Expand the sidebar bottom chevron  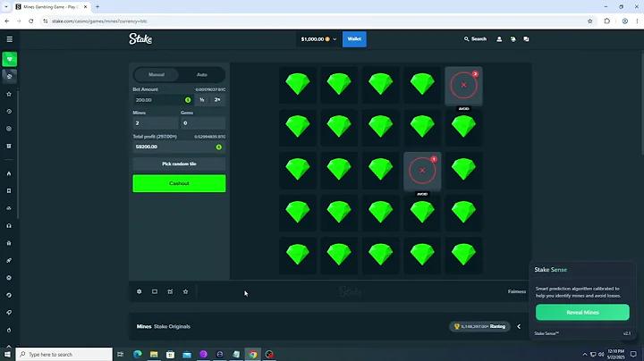[9, 346]
